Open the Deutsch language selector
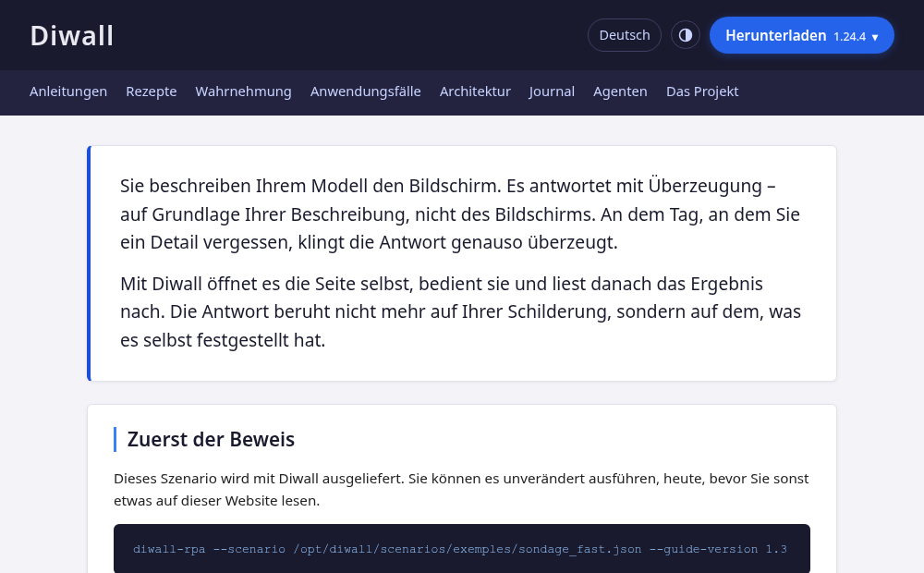Screen dimensions: 924x573 pos(624,35)
